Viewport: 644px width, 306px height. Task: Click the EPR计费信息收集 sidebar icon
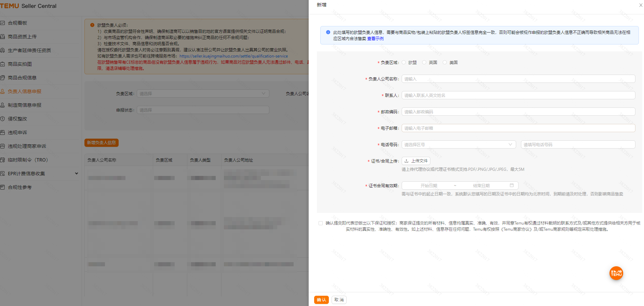(x=2, y=174)
